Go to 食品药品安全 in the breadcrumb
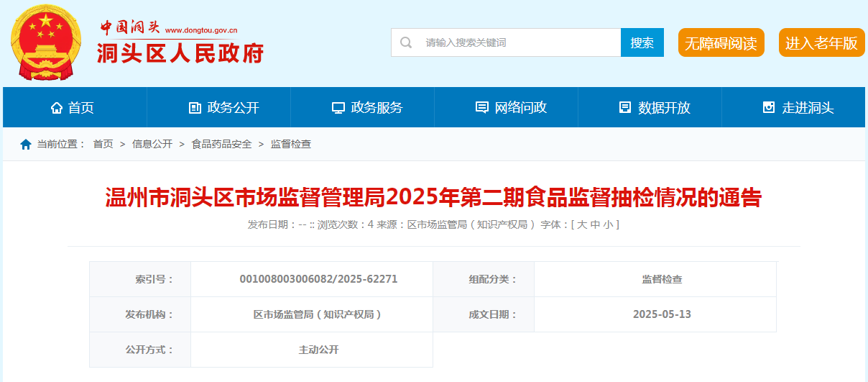The image size is (868, 382). coord(222,144)
